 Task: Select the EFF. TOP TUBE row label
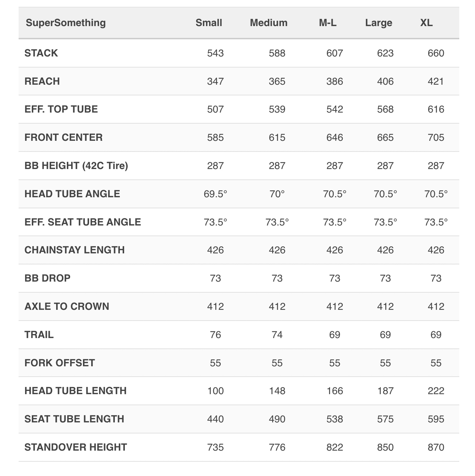tap(61, 109)
